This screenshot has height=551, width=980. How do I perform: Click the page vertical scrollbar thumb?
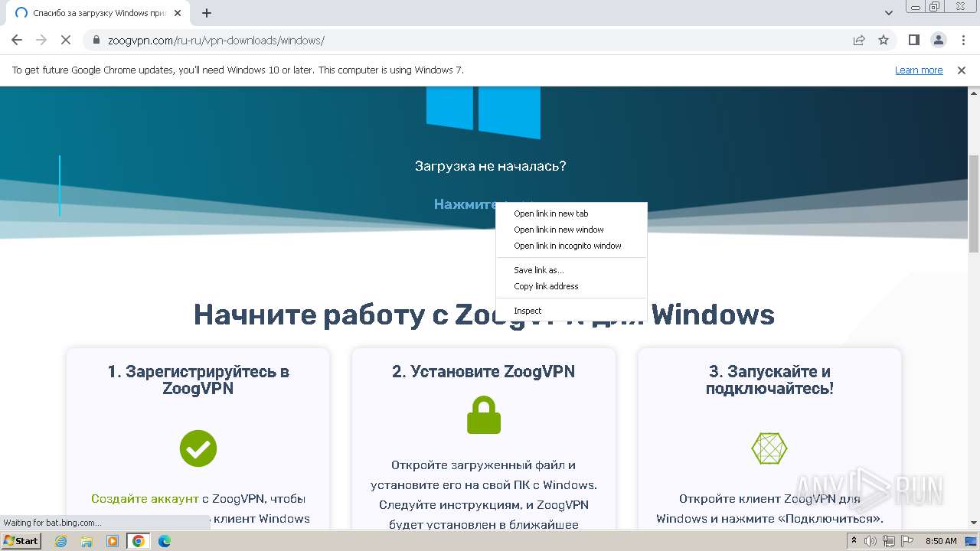(x=974, y=203)
